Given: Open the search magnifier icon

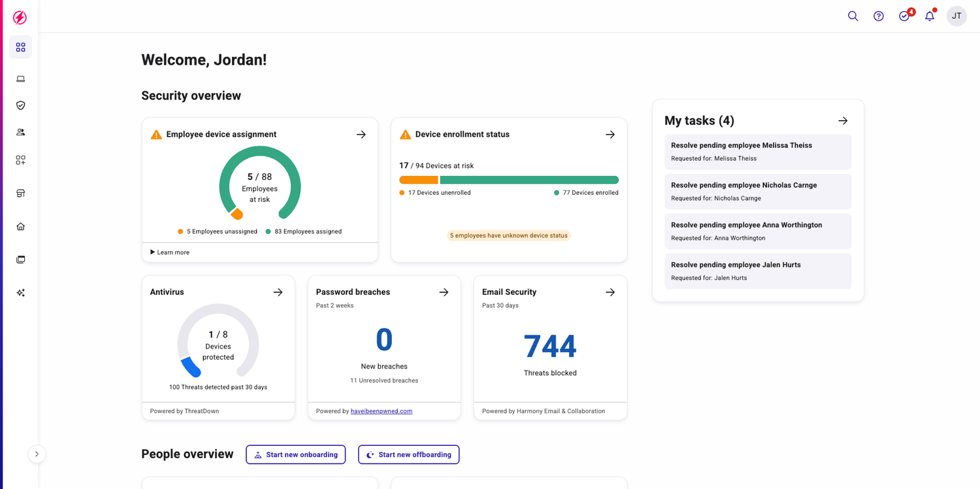Looking at the screenshot, I should tap(853, 16).
